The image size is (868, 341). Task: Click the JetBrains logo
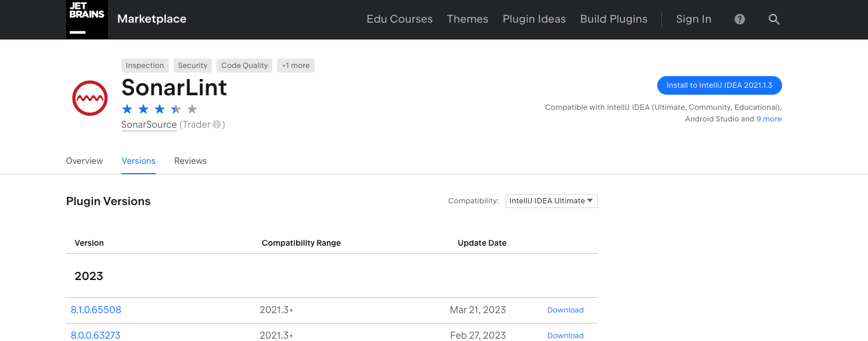[x=87, y=19]
